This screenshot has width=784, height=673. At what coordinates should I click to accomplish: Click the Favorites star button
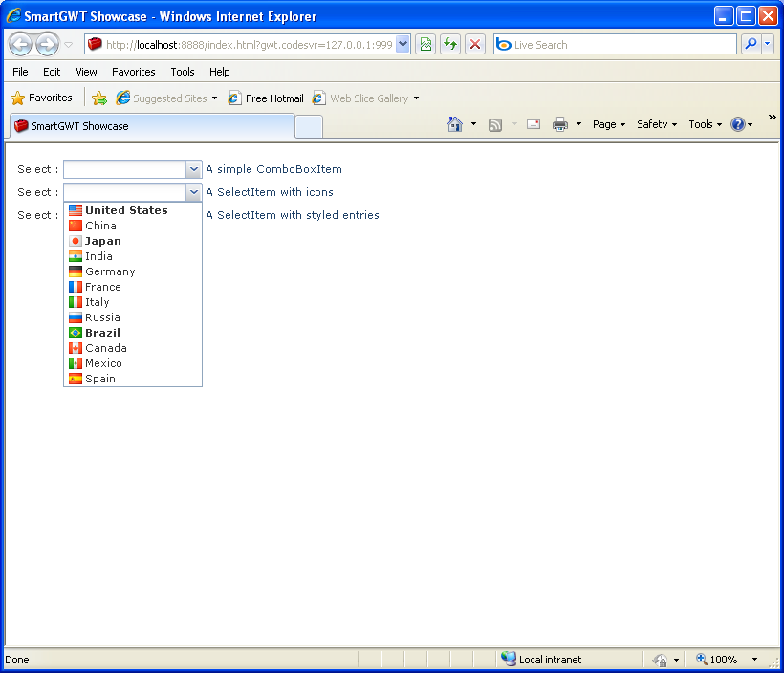41,98
